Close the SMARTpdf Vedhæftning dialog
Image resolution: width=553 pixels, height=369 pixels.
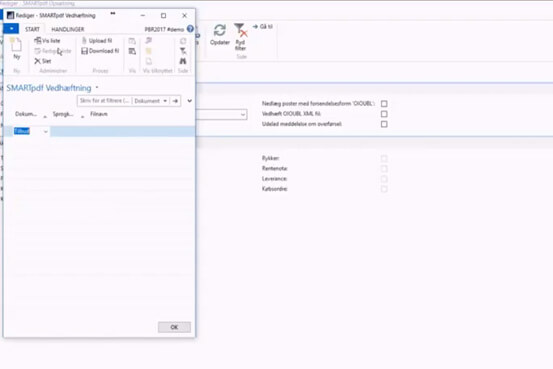[x=184, y=16]
